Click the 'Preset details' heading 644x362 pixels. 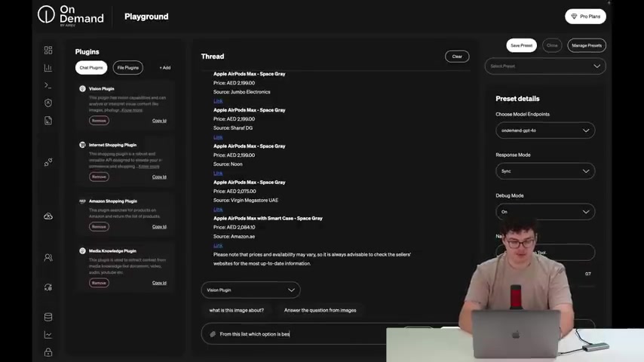[517, 99]
